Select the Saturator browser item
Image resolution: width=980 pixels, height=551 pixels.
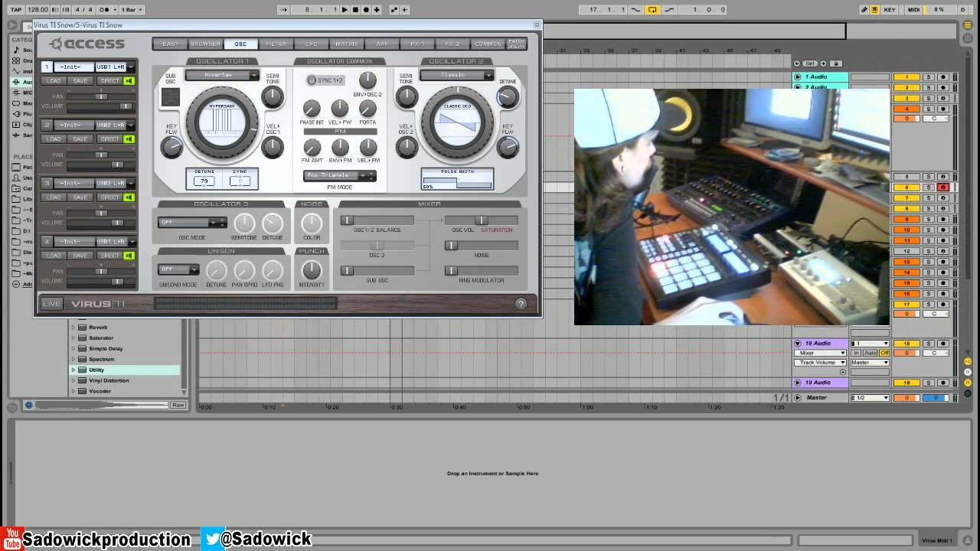(x=101, y=338)
